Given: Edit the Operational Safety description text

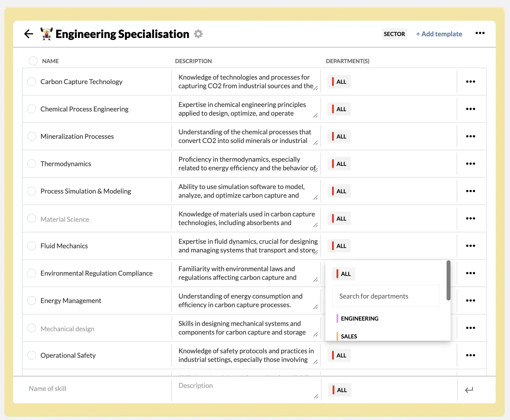Looking at the screenshot, I should click(246, 355).
